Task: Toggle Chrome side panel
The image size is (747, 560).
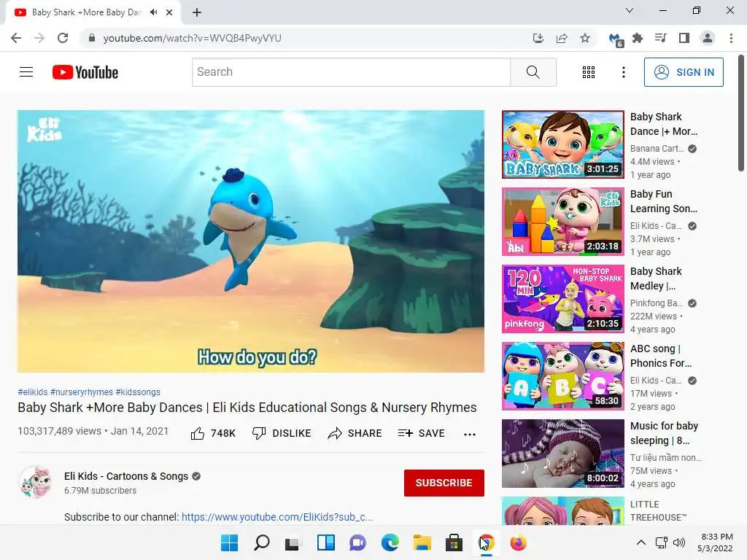Action: [x=684, y=38]
